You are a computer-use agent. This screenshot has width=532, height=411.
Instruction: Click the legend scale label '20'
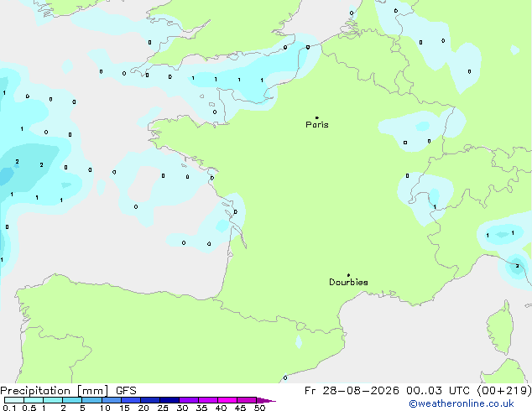point(143,408)
